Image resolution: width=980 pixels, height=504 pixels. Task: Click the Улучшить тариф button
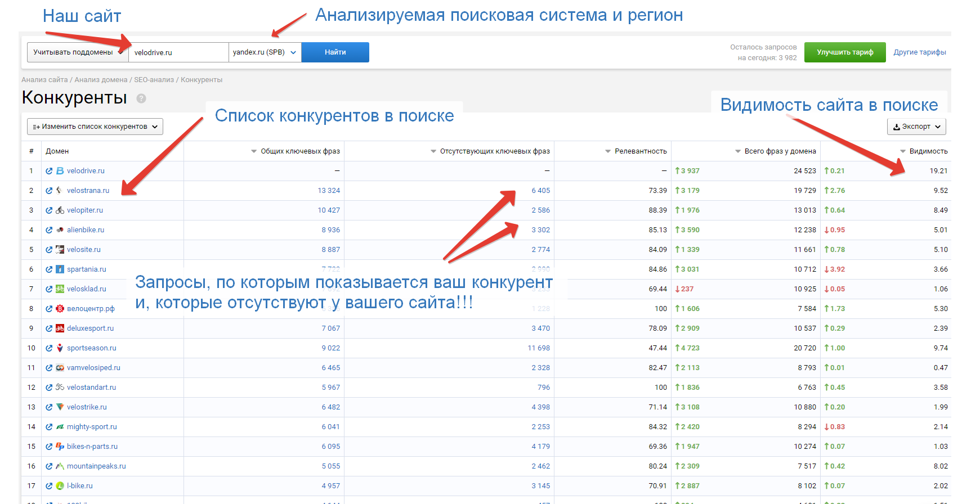845,52
